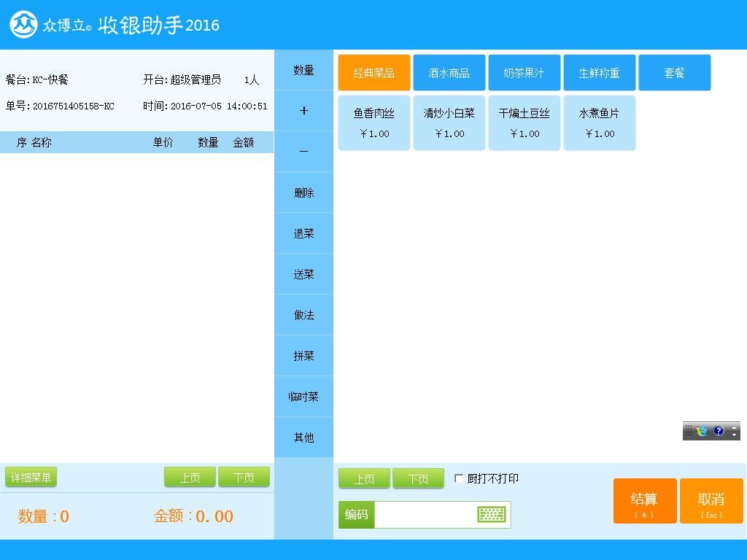
Task: Click the 数量 column header in order table
Action: [x=208, y=142]
